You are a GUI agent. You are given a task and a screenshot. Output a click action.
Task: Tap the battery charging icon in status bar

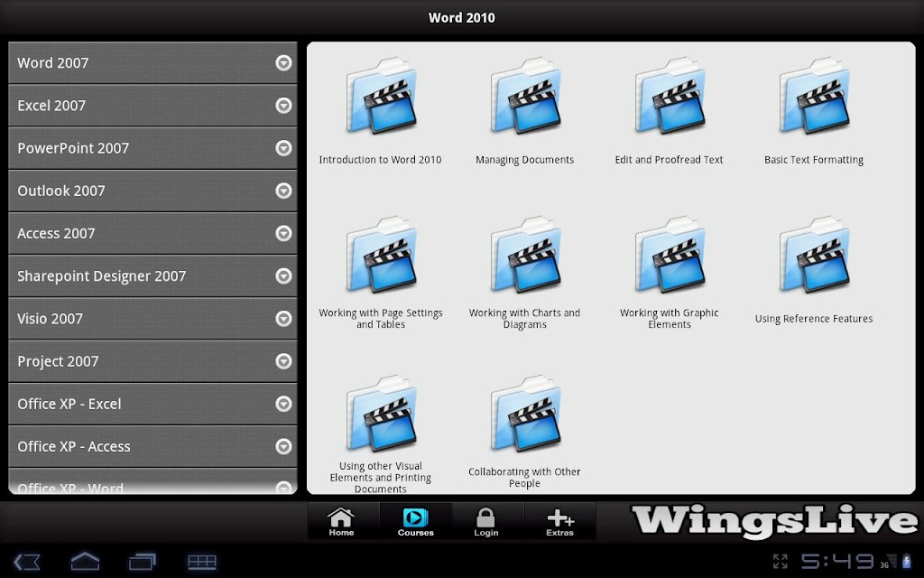click(906, 561)
